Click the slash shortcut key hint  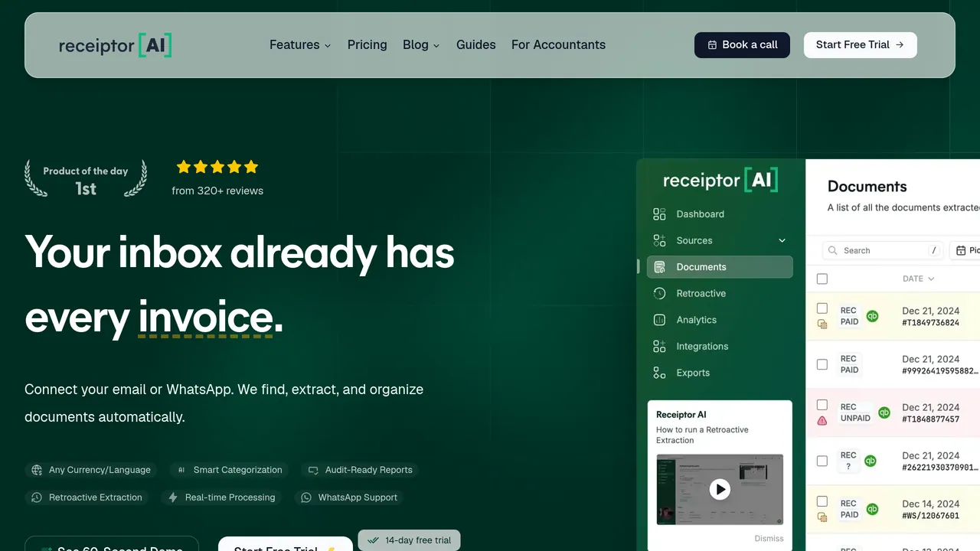click(934, 250)
